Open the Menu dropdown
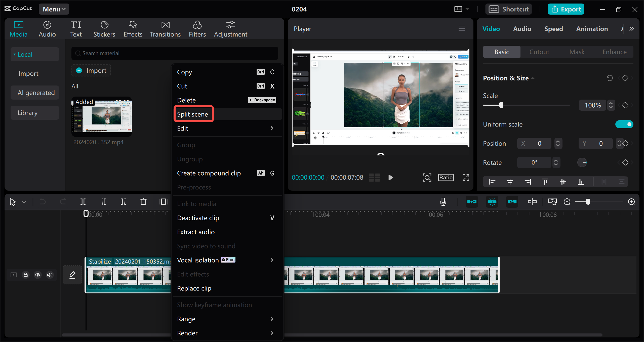This screenshot has height=342, width=644. click(x=53, y=9)
